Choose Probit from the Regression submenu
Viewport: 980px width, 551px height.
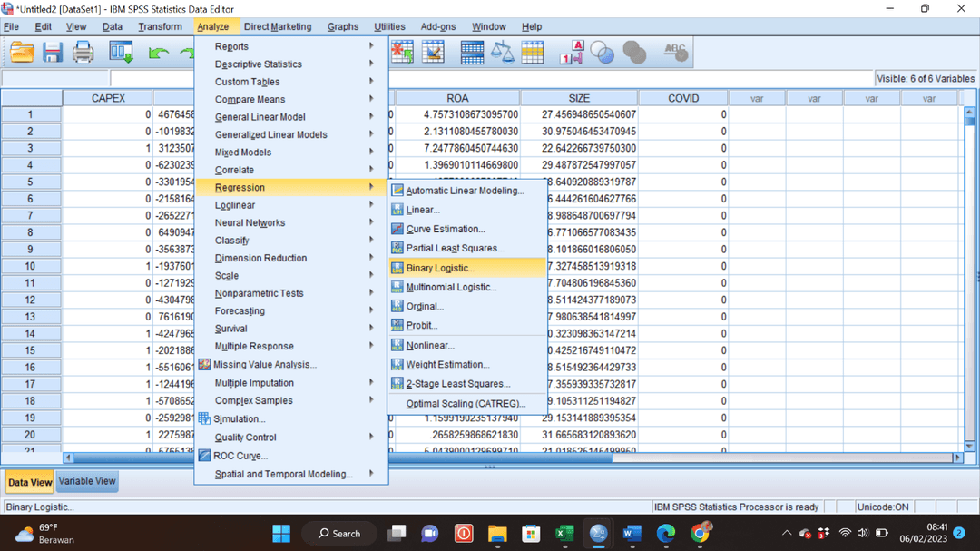[421, 326]
